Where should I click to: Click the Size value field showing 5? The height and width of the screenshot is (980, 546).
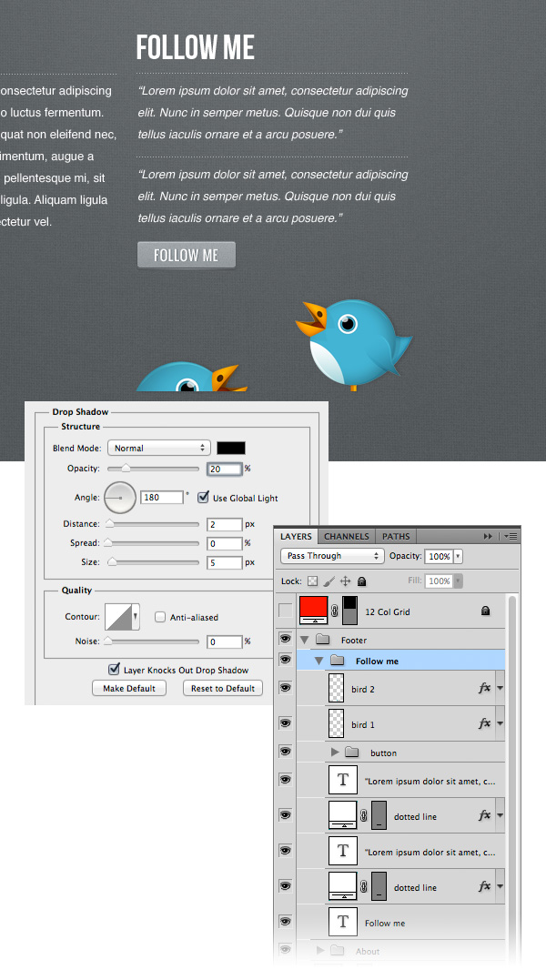(x=225, y=562)
